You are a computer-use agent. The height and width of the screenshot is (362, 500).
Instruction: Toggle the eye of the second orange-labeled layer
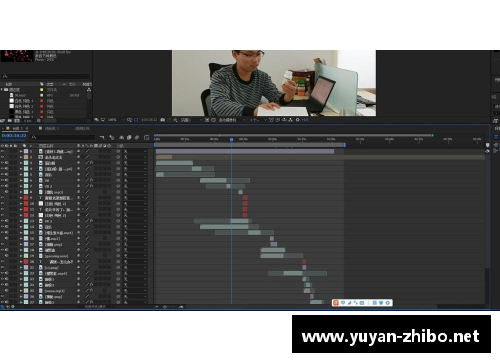(x=2, y=157)
